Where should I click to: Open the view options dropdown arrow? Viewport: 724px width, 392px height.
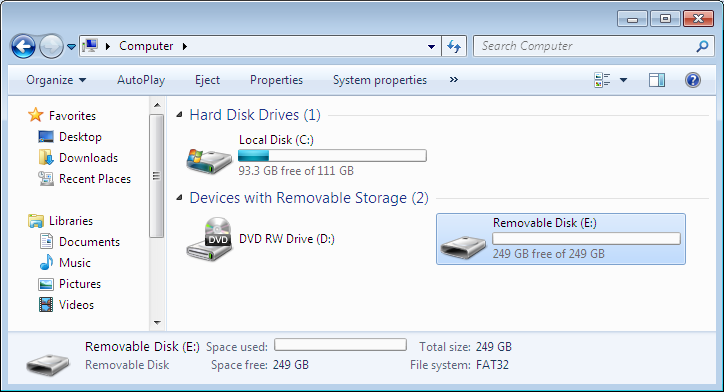(623, 80)
